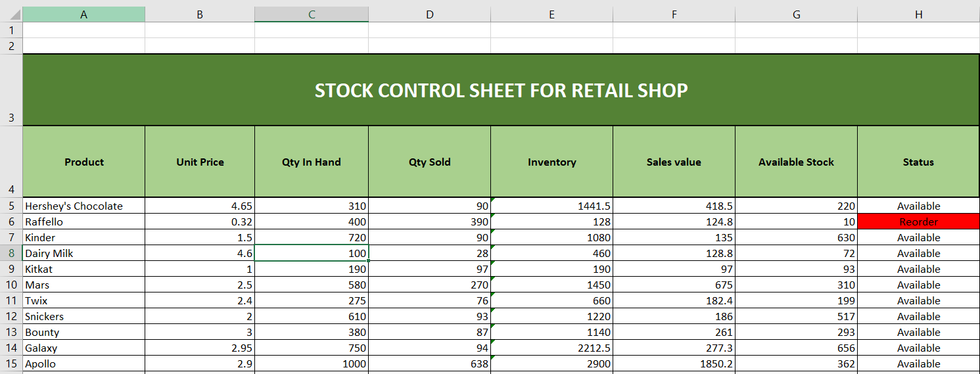The height and width of the screenshot is (374, 980).
Task: Select Apollo Inventory 2900
Action: (x=551, y=363)
